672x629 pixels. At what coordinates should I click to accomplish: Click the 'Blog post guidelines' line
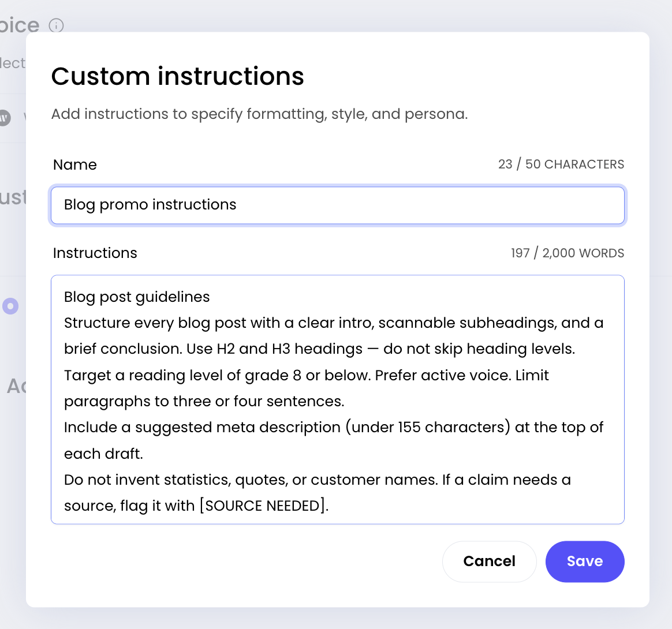pyautogui.click(x=137, y=297)
